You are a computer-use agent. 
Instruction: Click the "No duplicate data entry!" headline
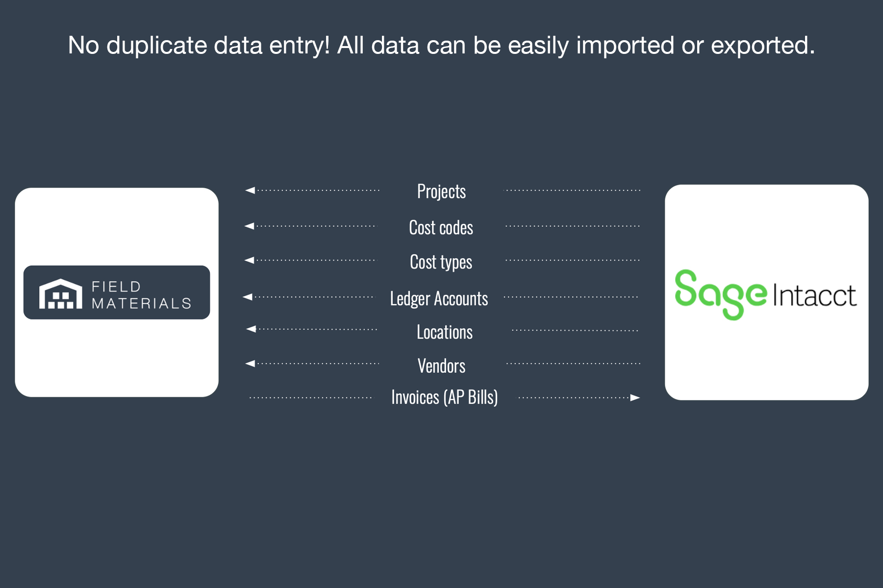click(x=441, y=46)
